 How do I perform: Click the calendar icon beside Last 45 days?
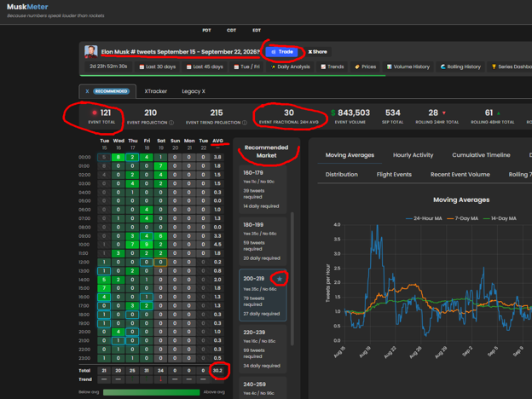tap(188, 67)
